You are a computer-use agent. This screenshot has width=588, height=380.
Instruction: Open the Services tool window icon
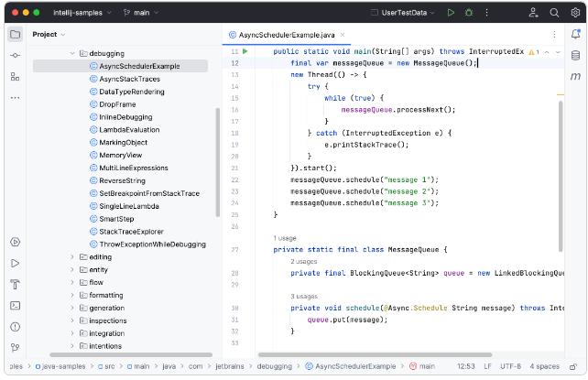click(15, 242)
